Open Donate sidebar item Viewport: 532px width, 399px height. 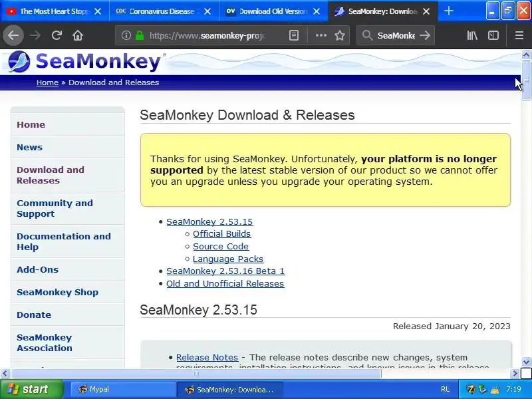[x=34, y=315]
